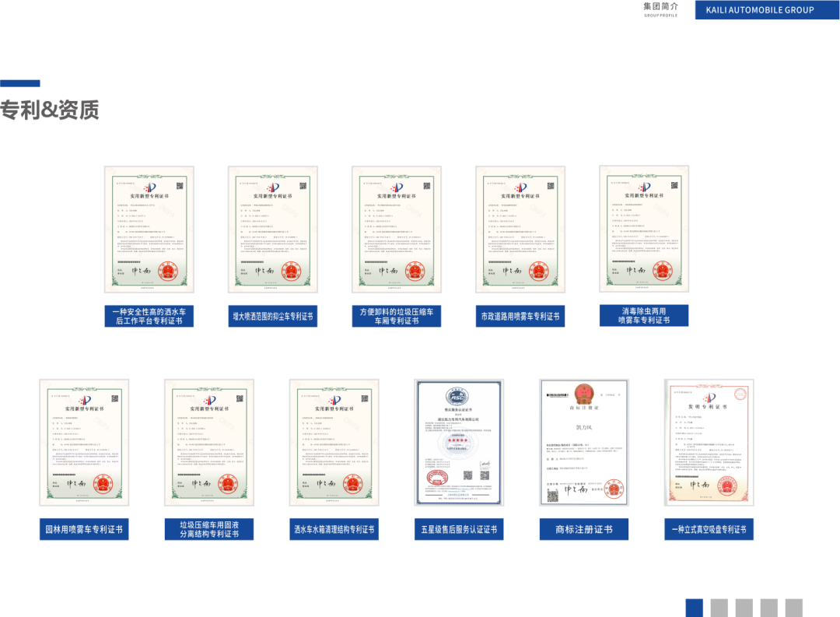Open the 消毒除虫两用喷雾车 certificate image
Screen dimensions: 840x617
(644, 229)
